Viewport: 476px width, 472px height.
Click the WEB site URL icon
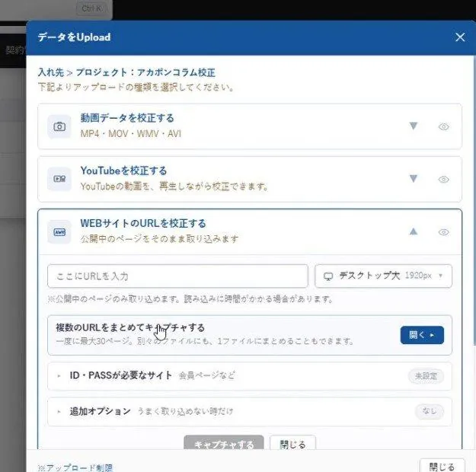[59, 232]
